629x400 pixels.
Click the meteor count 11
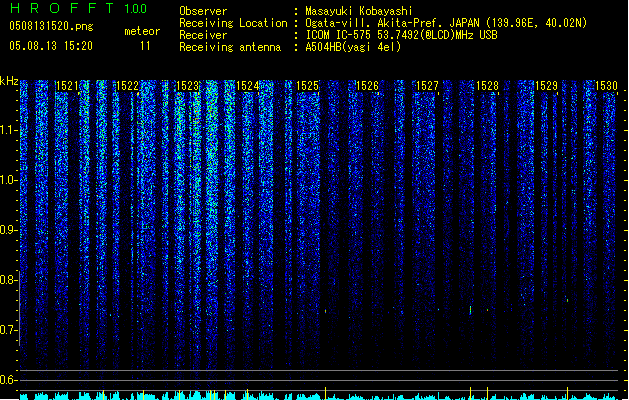tap(145, 46)
